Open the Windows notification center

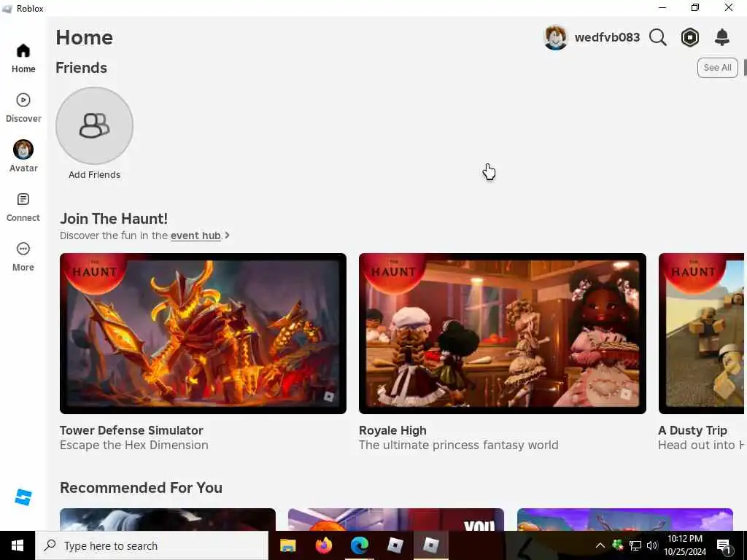click(724, 546)
